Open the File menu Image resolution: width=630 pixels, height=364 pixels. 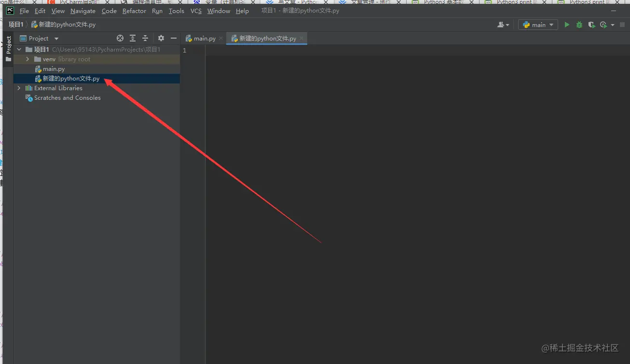point(24,11)
